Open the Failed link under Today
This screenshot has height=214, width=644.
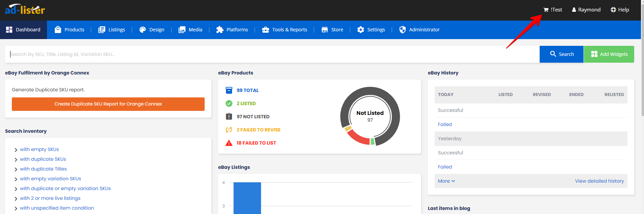[445, 124]
